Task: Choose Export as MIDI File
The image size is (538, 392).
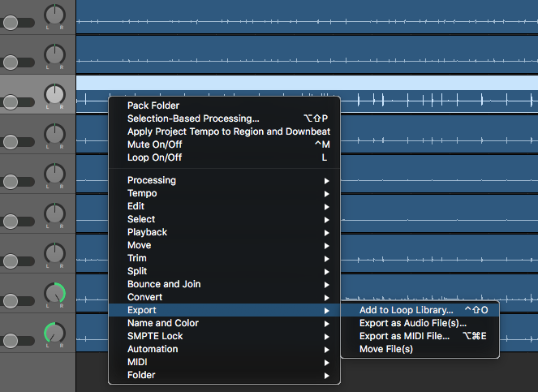Action: (404, 336)
